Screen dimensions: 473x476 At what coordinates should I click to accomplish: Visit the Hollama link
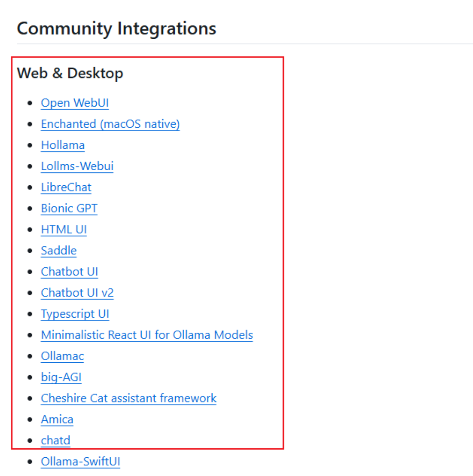62,145
